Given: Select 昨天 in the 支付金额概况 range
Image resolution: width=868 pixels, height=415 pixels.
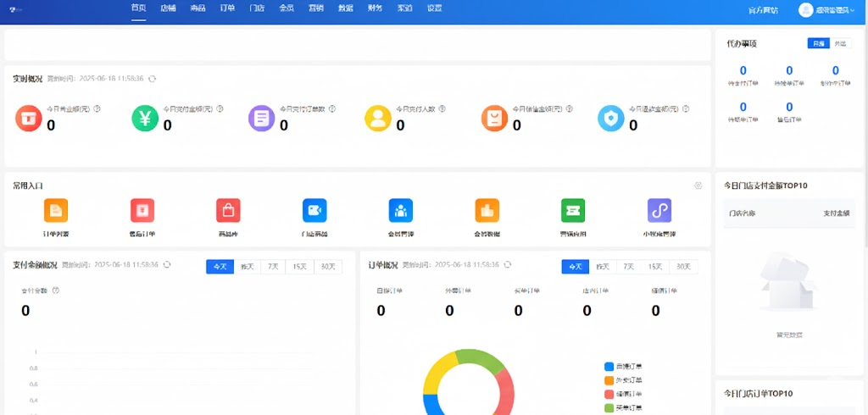Looking at the screenshot, I should coord(247,266).
